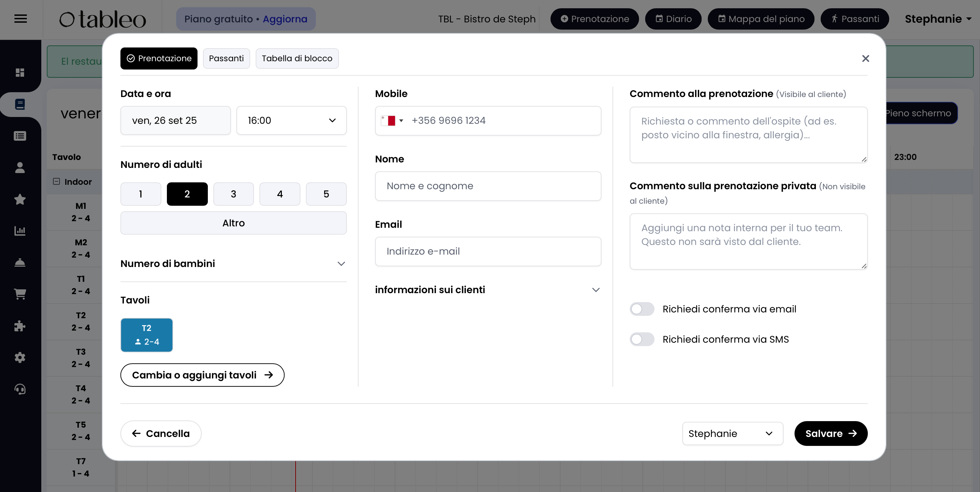This screenshot has width=980, height=492.
Task: Click the 23:00 time column header
Action: [x=905, y=157]
